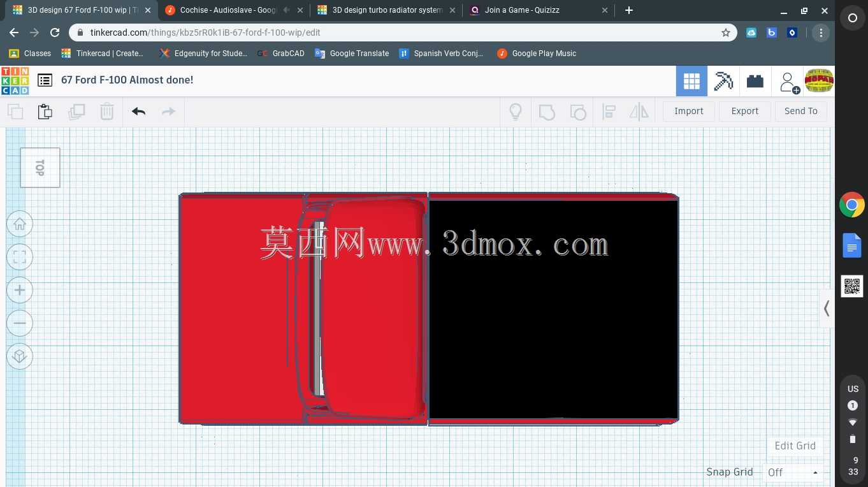Click the Edit Grid button

click(x=795, y=446)
